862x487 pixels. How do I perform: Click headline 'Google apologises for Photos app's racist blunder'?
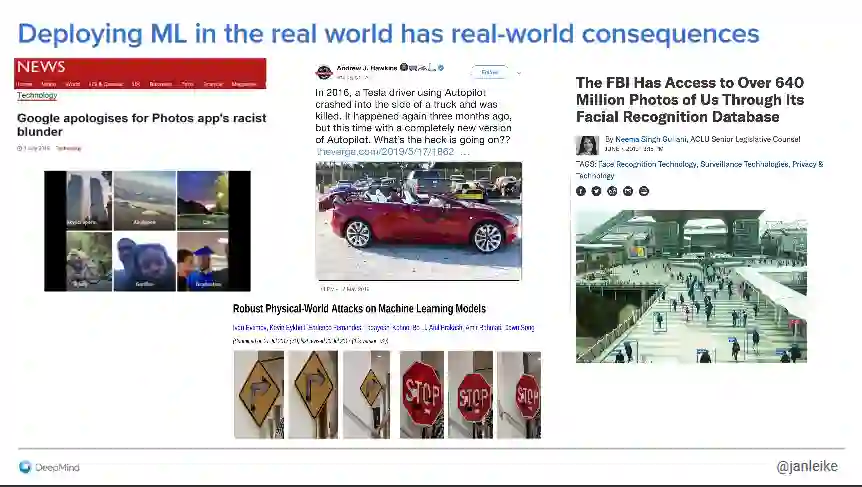tap(141, 125)
